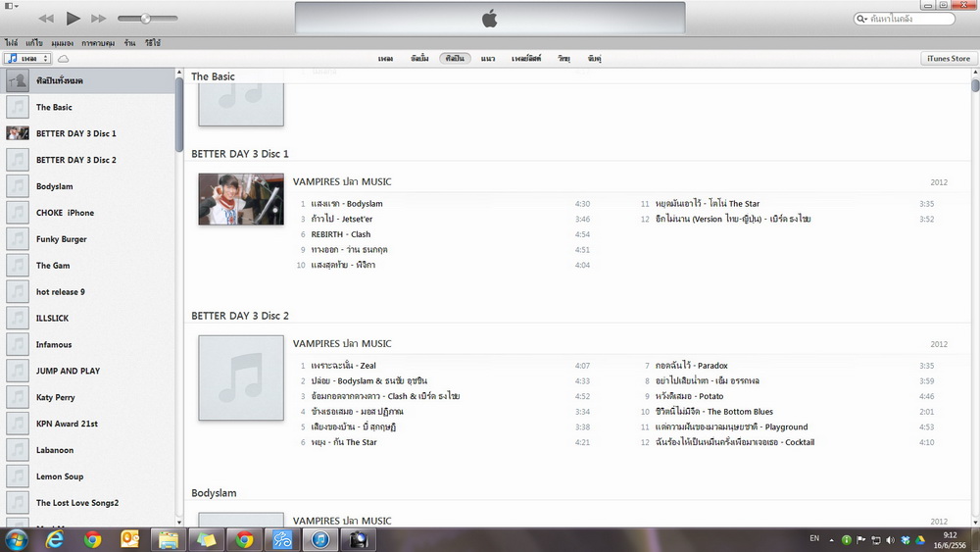The width and height of the screenshot is (980, 552).
Task: Click the volume speaker tray icon
Action: (x=890, y=540)
